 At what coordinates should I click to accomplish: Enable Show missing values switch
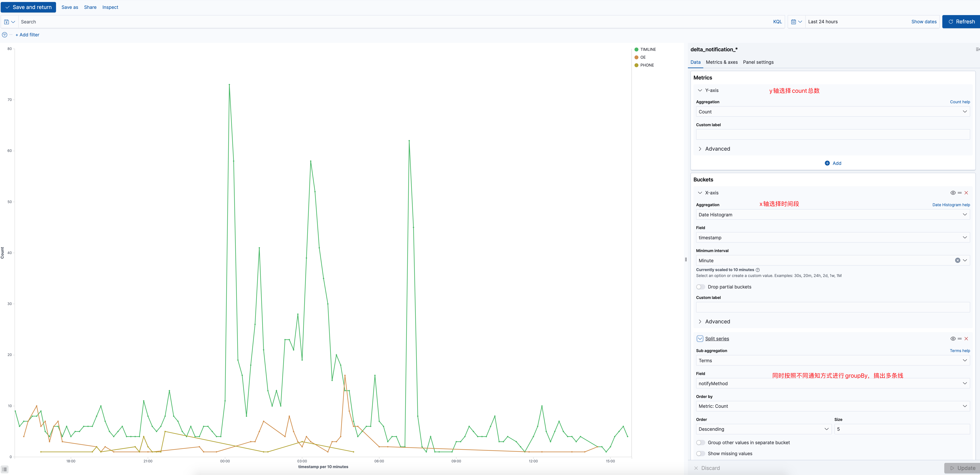pos(700,454)
